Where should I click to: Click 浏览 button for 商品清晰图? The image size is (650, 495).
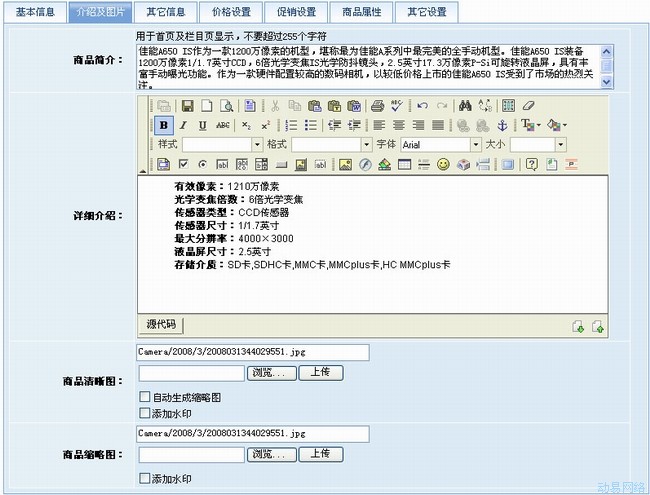[272, 373]
